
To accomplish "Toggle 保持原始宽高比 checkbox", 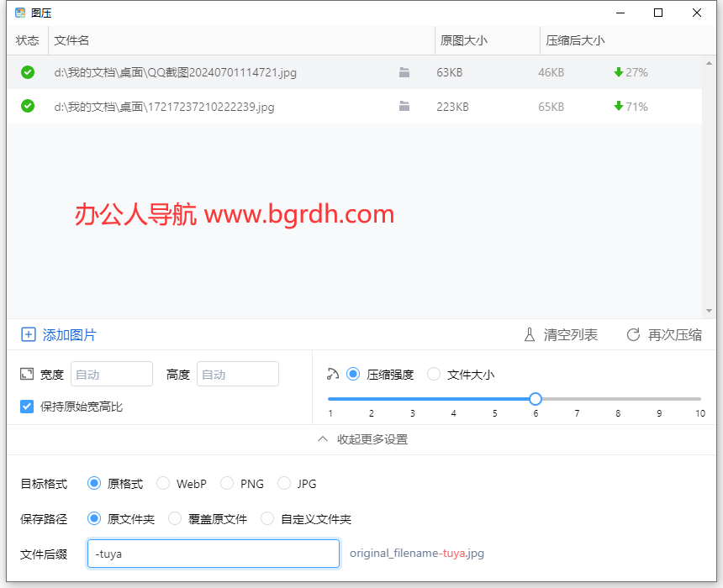I will 27,407.
